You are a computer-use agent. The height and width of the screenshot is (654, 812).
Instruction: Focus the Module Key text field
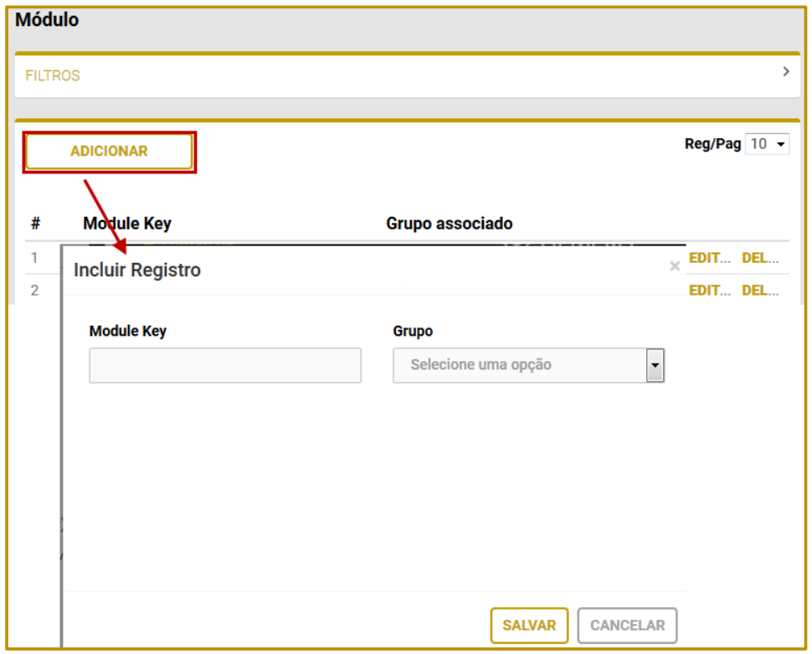pyautogui.click(x=225, y=366)
